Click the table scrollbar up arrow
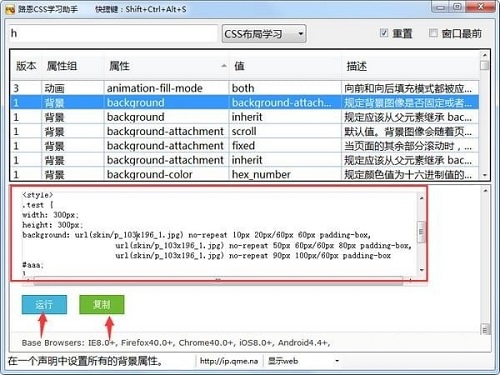This screenshot has height=375, width=500. click(x=485, y=55)
